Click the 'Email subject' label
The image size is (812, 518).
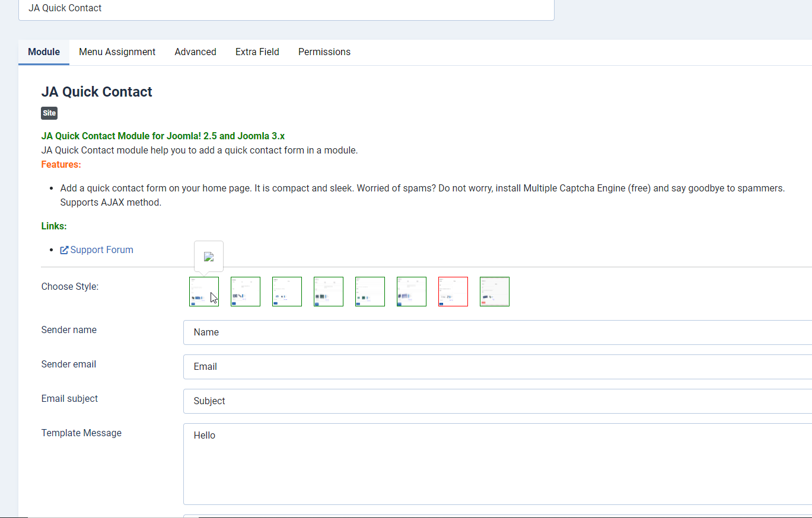click(69, 399)
